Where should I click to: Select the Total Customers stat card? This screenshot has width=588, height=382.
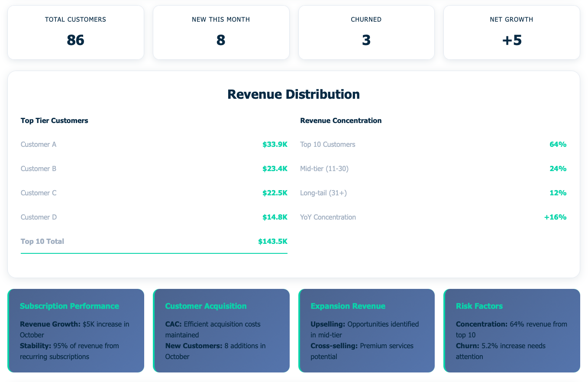click(x=76, y=32)
